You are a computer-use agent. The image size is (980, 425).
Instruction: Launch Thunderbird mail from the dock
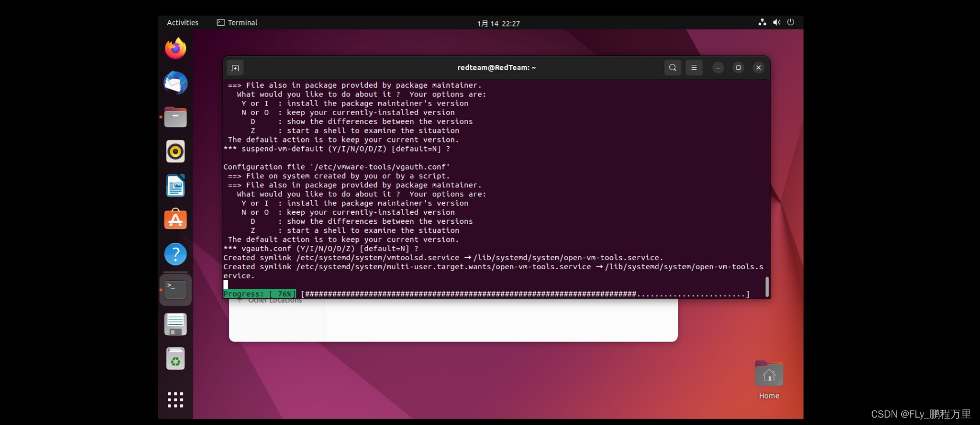coord(175,83)
